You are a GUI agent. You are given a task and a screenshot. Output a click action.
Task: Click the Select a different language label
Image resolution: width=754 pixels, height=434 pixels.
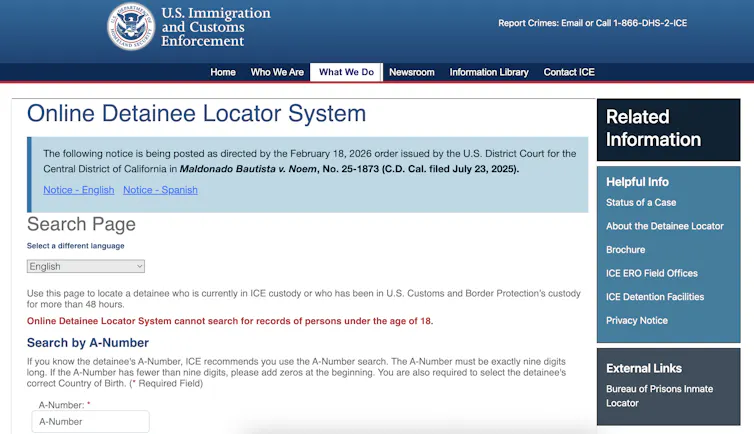tap(75, 246)
